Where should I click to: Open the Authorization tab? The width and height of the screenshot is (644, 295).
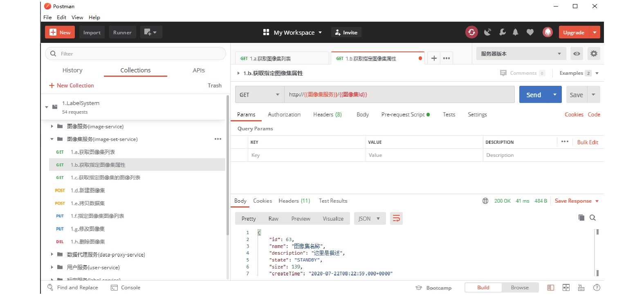click(x=284, y=114)
